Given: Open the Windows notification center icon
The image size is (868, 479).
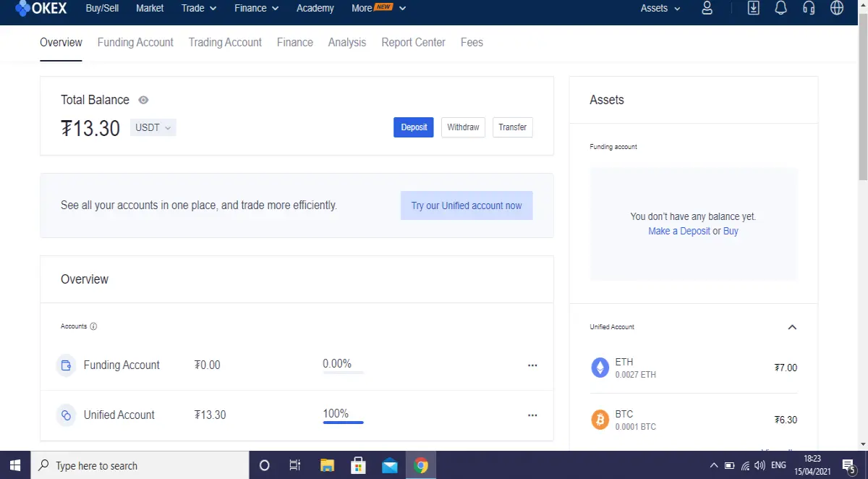Looking at the screenshot, I should [848, 465].
